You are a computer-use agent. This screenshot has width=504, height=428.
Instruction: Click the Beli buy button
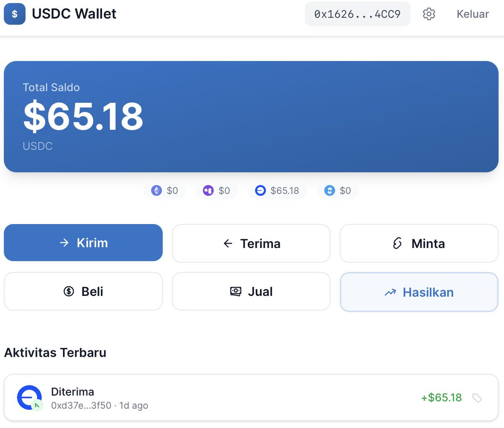pyautogui.click(x=83, y=291)
